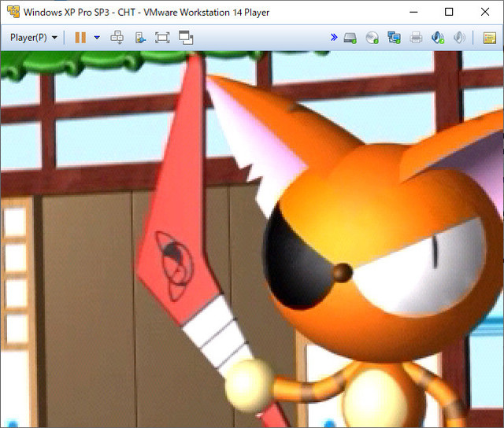
Task: Expand the hidden devices chevron
Action: (x=334, y=38)
